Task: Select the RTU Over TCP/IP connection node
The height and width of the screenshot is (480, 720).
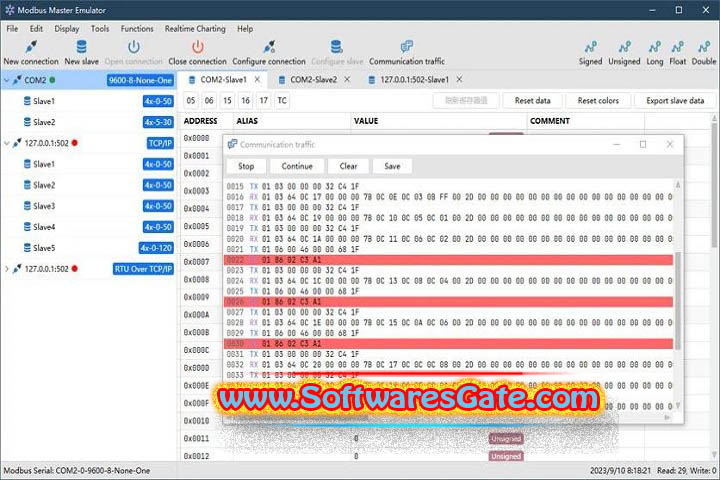Action: click(x=88, y=269)
